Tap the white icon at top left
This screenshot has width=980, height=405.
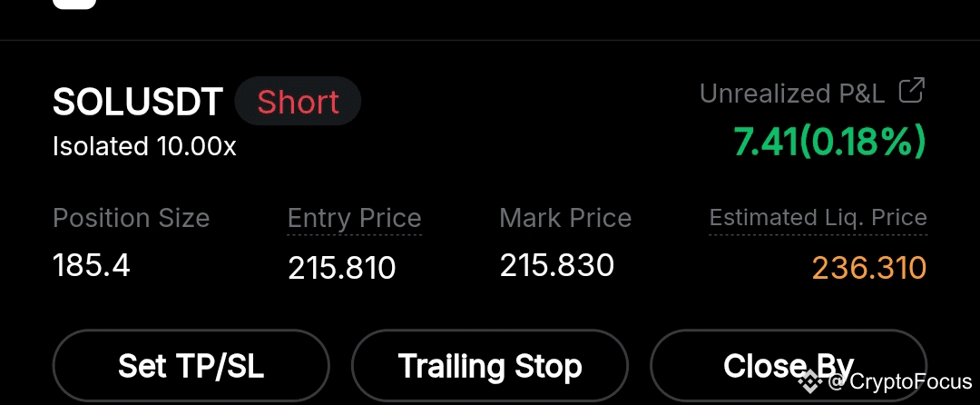click(74, 3)
